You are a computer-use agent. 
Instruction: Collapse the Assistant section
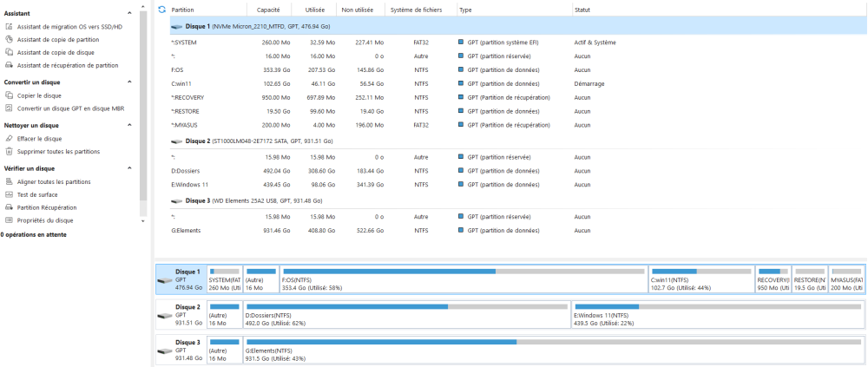tap(130, 14)
